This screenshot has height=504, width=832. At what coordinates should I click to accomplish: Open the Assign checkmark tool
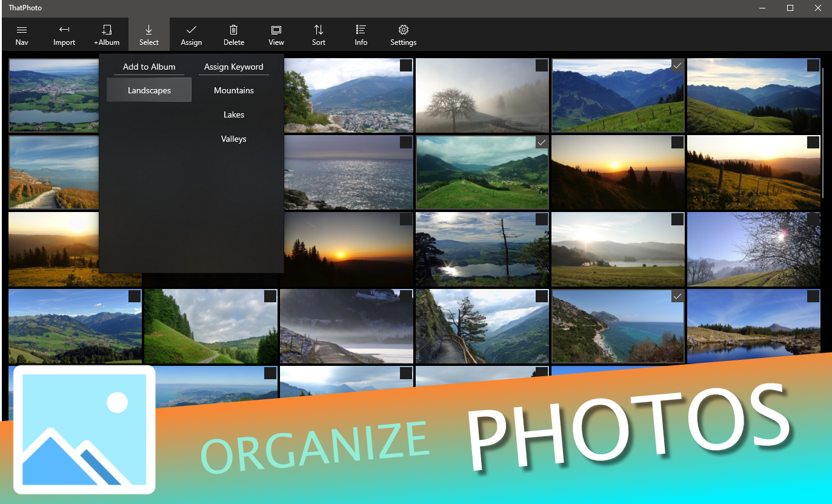(x=191, y=35)
